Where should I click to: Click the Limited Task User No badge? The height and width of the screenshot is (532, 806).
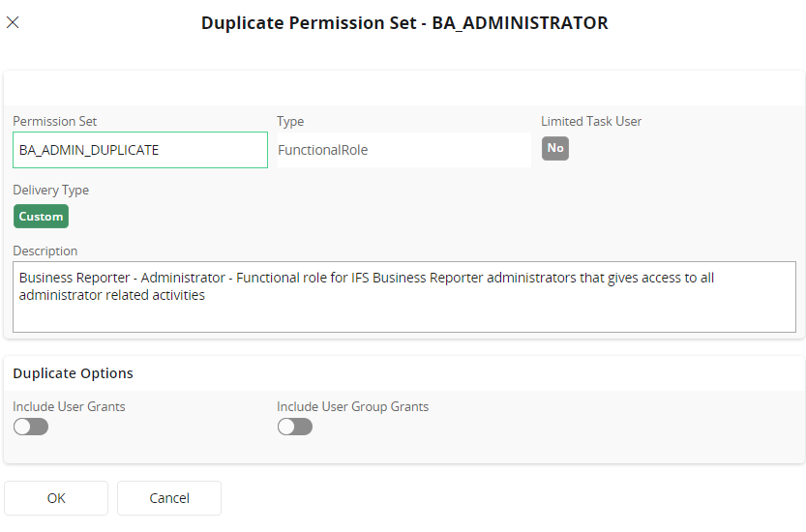tap(554, 148)
